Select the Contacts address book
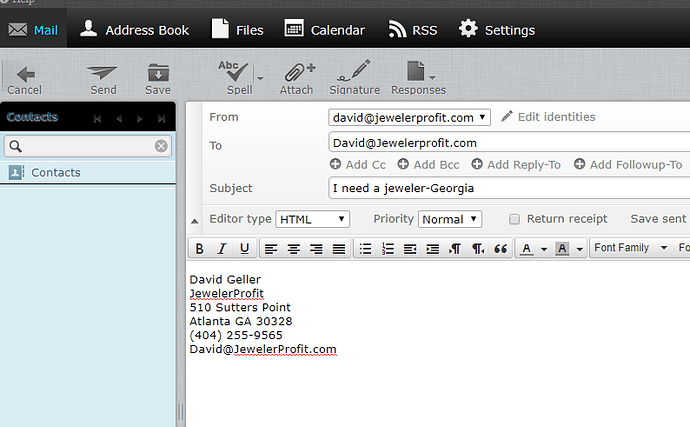690x427 pixels. [88, 173]
